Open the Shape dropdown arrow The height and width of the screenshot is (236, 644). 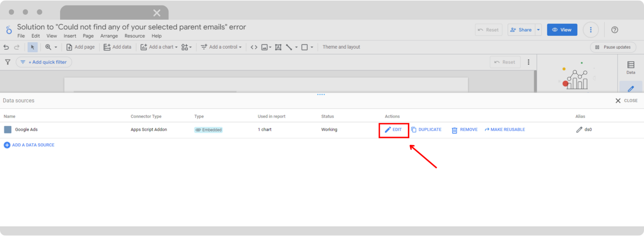tap(312, 47)
